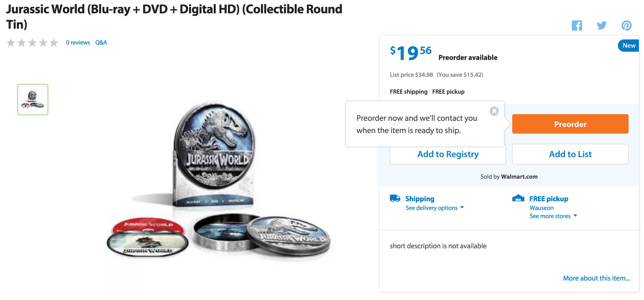Click Add to List button
The height and width of the screenshot is (300, 644).
point(570,154)
